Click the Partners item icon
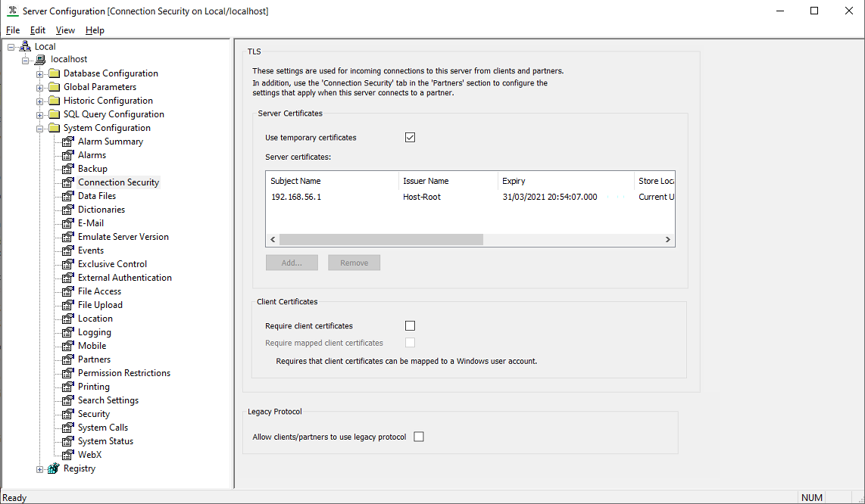The width and height of the screenshot is (865, 504). [x=67, y=359]
